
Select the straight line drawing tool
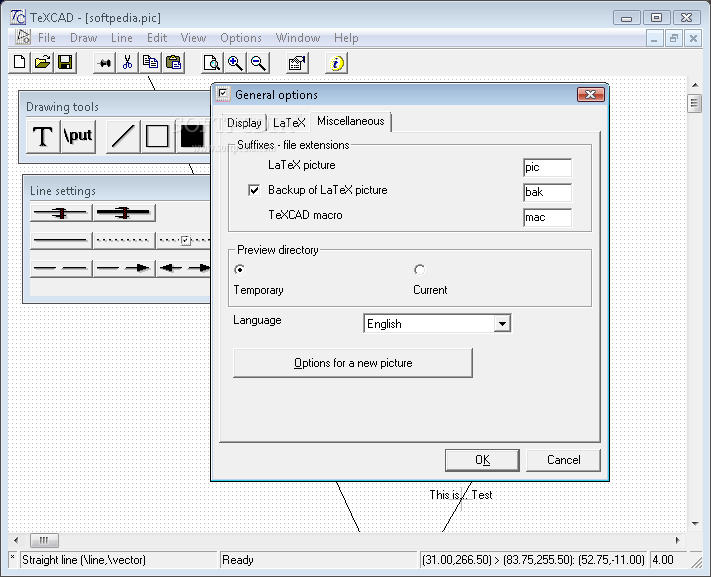click(x=123, y=136)
